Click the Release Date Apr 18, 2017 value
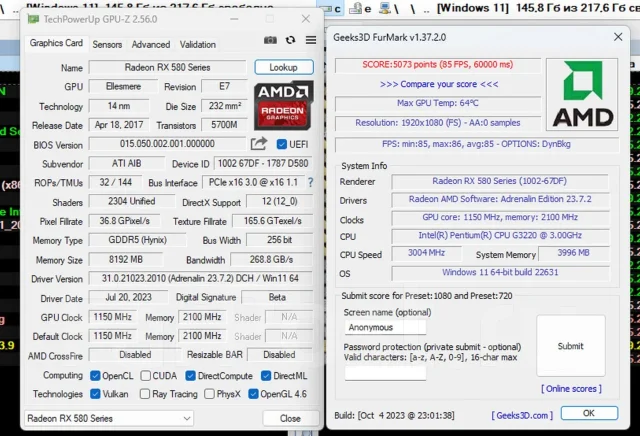This screenshot has height=436, width=640. 119,125
